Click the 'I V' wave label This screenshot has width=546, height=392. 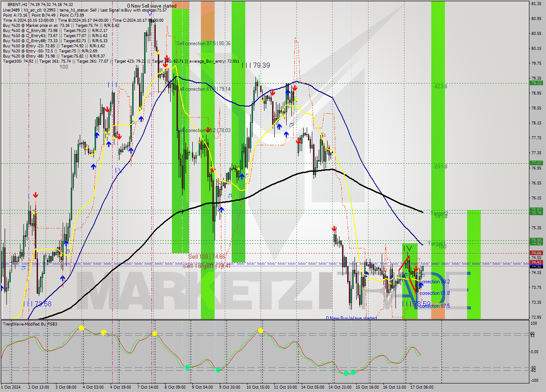tap(407, 248)
